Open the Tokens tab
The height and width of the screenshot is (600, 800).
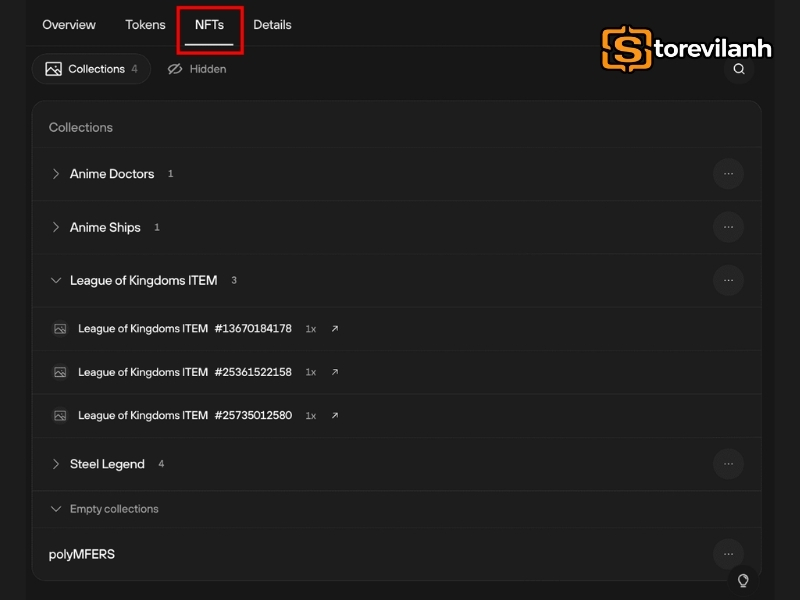(145, 24)
